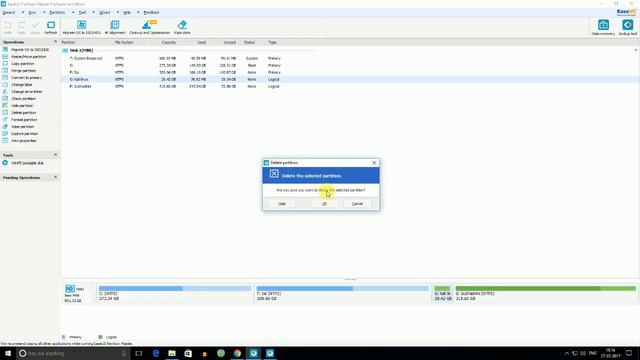
Task: Open Cleanup and Optimization tool
Action: pos(149,27)
